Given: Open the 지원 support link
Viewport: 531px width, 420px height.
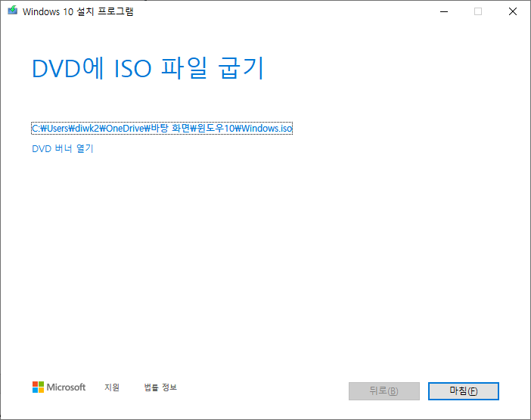Looking at the screenshot, I should 112,387.
